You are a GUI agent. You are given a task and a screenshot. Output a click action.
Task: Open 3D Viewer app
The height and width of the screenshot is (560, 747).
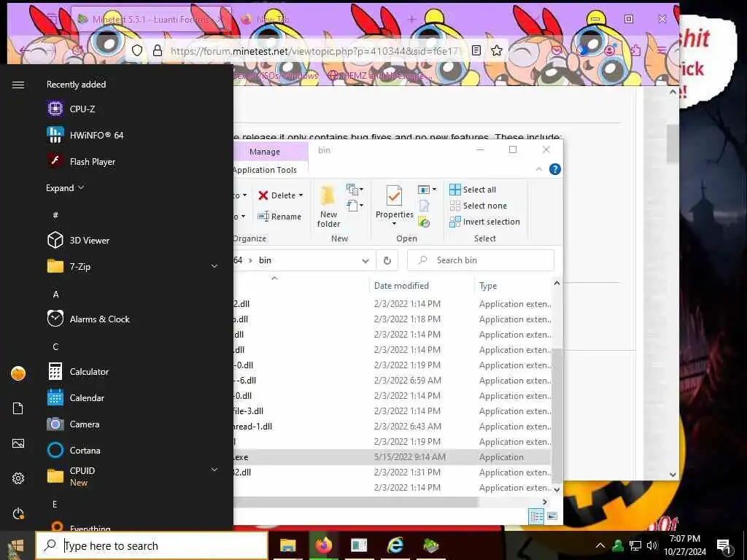coord(79,241)
